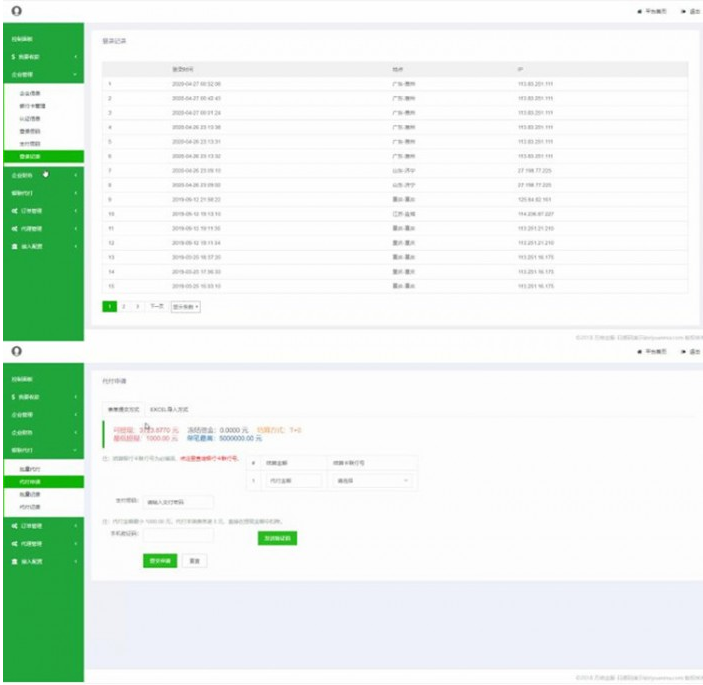Click the bank building icon in the lower sidebar
The image size is (703, 685).
tap(14, 561)
